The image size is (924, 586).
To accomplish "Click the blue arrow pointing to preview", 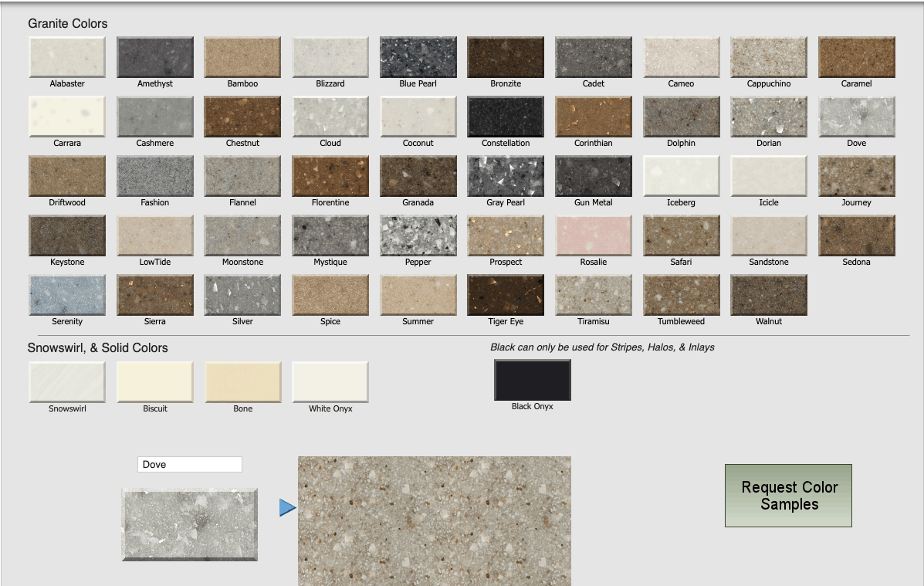I will [x=286, y=507].
